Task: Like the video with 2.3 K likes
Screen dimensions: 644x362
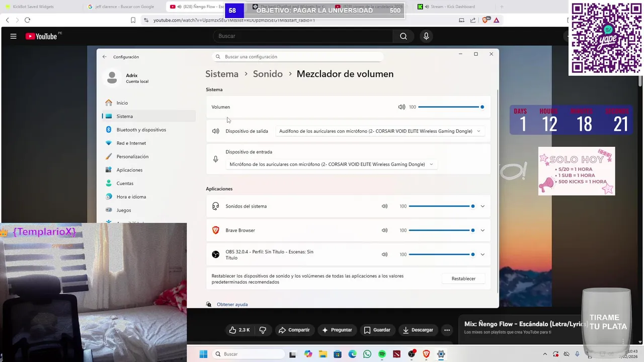Action: (x=239, y=330)
